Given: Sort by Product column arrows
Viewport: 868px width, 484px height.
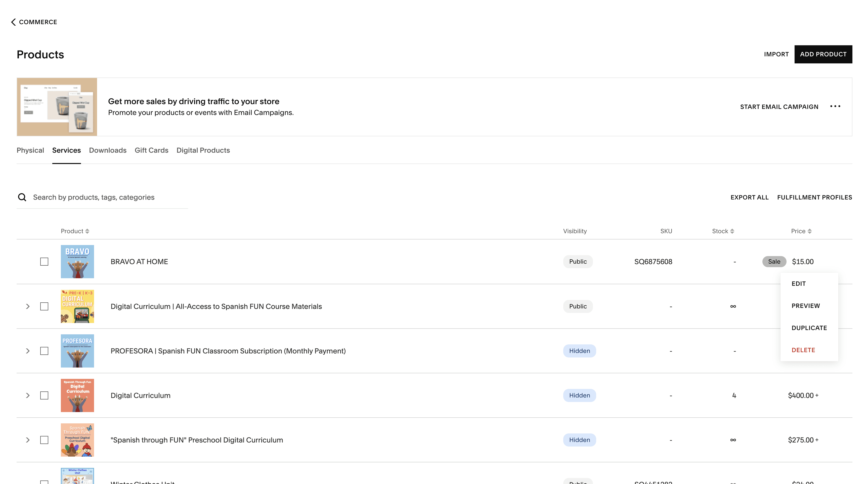Looking at the screenshot, I should point(87,231).
